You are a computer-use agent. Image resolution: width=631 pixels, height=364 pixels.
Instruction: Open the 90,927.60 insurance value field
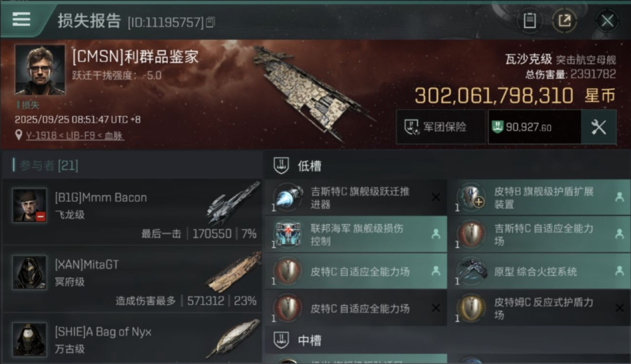coord(534,127)
